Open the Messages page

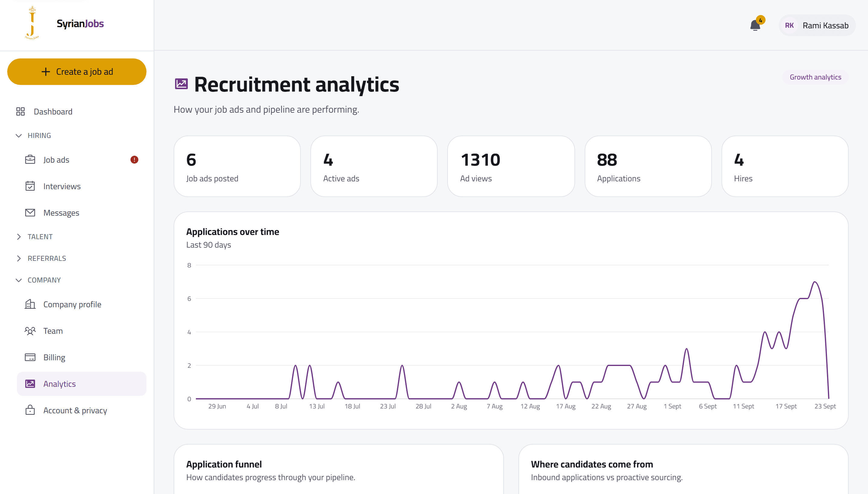point(81,212)
